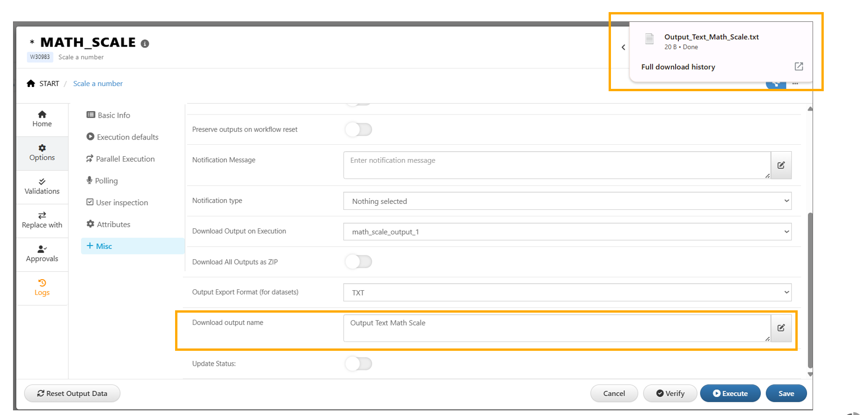Expand the Notification type dropdown
Viewport: 868px width, 415px height.
(567, 201)
